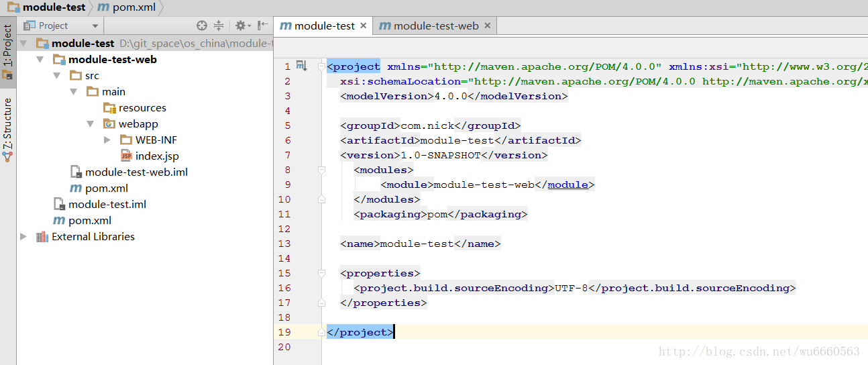Fold the modules block at line 8
868x365 pixels.
(321, 170)
